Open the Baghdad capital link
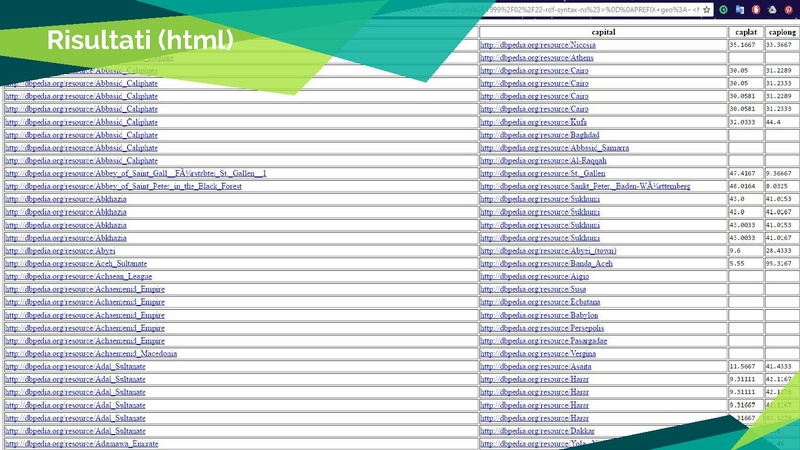The height and width of the screenshot is (450, 800). tap(540, 135)
